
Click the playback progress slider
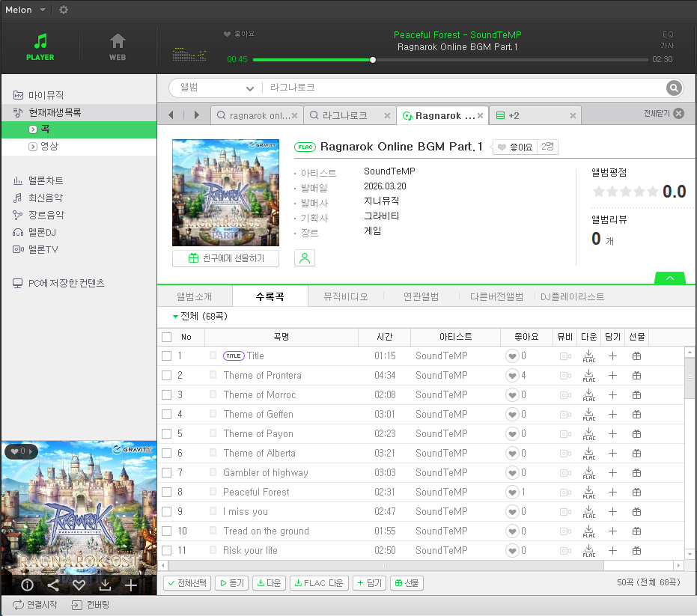449,60
